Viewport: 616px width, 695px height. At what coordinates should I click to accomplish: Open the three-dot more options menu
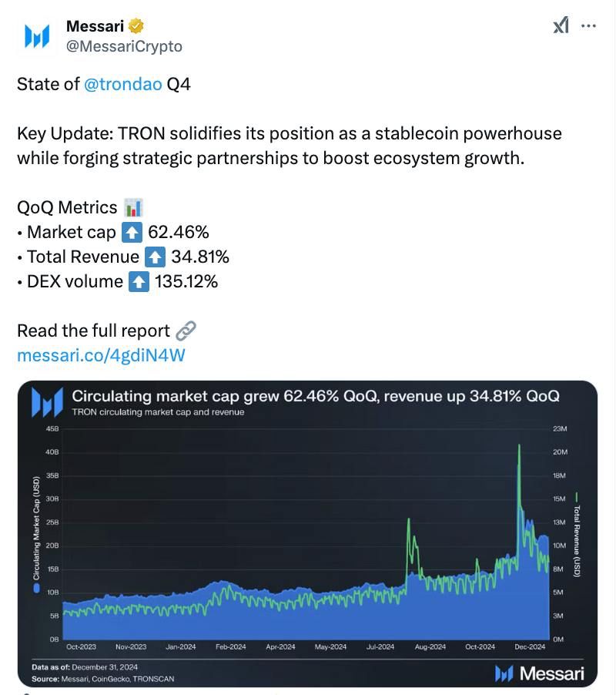588,25
